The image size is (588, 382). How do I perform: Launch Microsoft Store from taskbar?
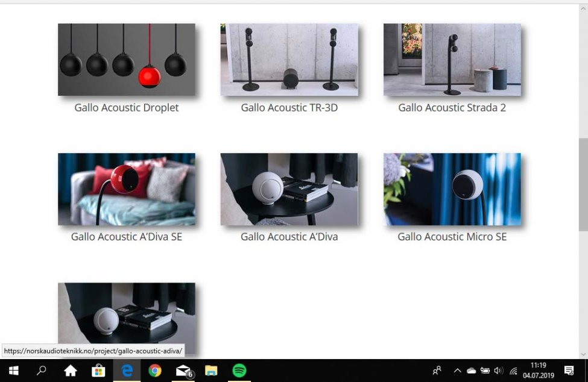(x=98, y=371)
